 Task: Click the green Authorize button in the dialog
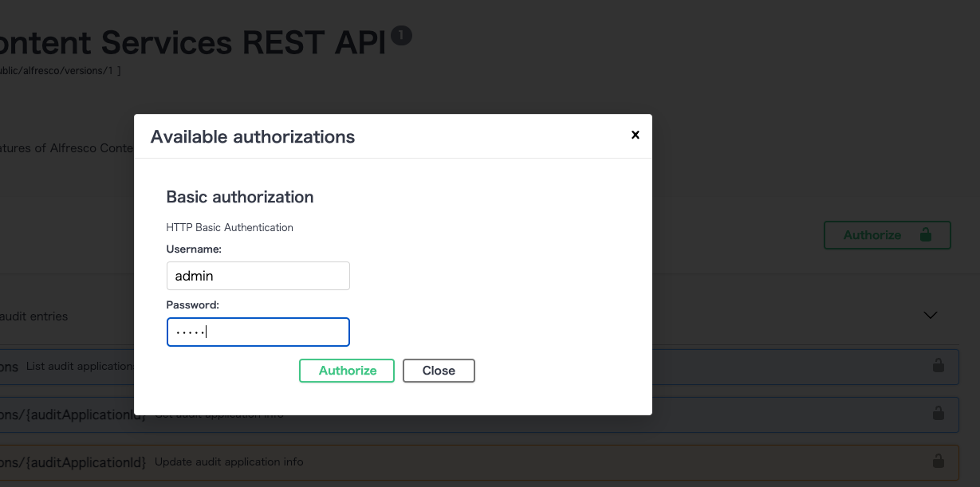(x=347, y=370)
